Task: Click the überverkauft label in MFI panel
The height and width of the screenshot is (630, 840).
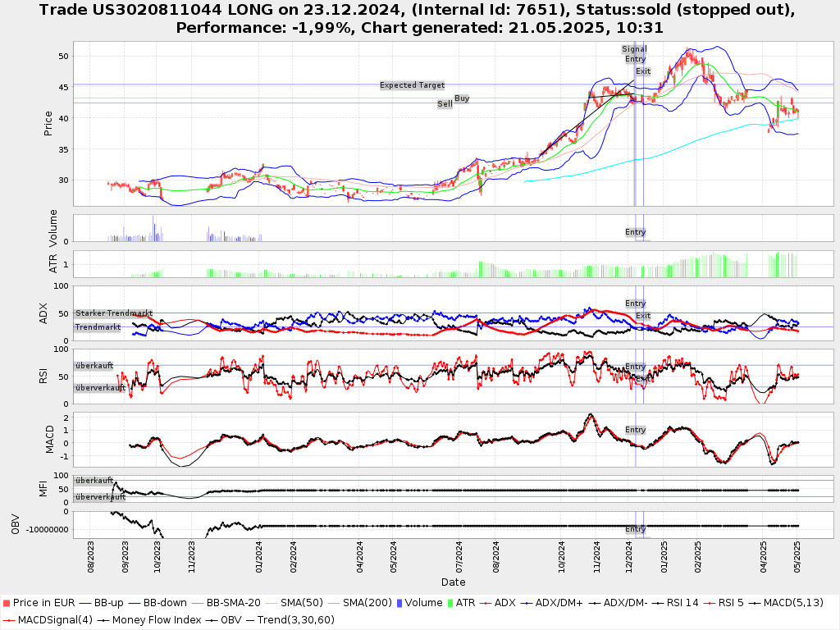Action: click(99, 497)
